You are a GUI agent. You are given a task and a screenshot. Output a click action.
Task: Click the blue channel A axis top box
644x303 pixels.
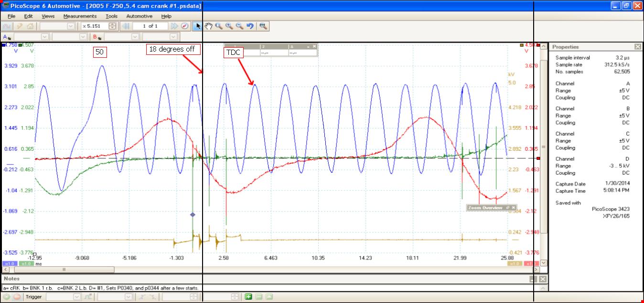point(3,45)
